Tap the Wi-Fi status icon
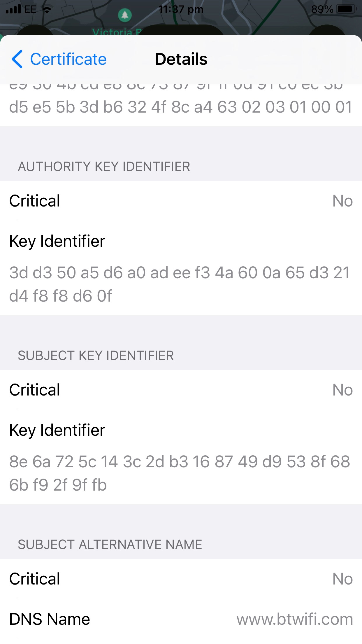Image resolution: width=362 pixels, height=644 pixels. (x=47, y=10)
